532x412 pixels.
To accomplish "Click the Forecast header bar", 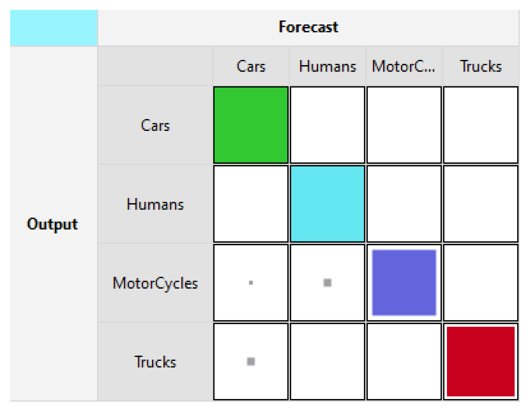I will [308, 27].
